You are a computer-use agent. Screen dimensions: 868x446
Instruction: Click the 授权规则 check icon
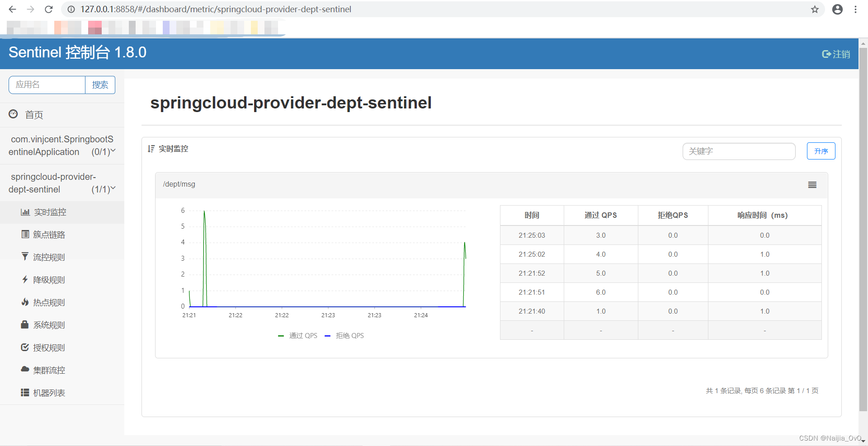pyautogui.click(x=25, y=347)
